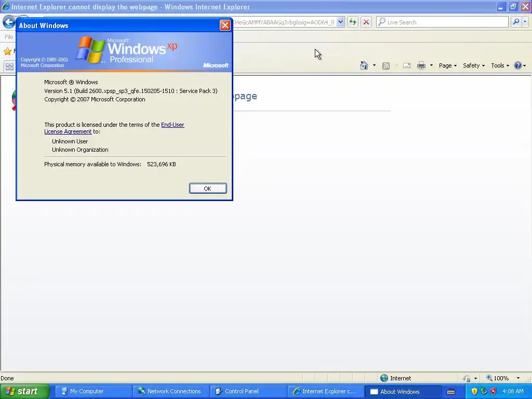Open the Quick Tabs grid icon
This screenshot has height=399, width=532.
pyautogui.click(x=9, y=66)
